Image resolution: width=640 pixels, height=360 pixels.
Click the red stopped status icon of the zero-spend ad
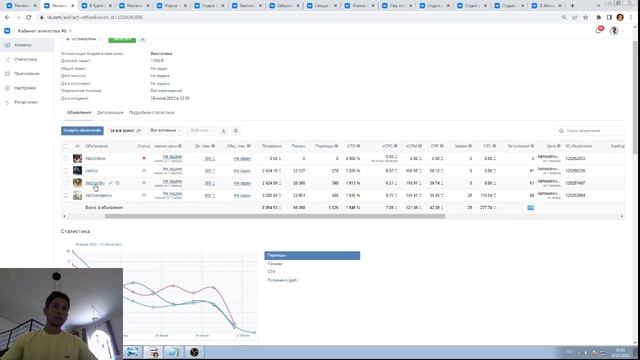[x=144, y=158]
